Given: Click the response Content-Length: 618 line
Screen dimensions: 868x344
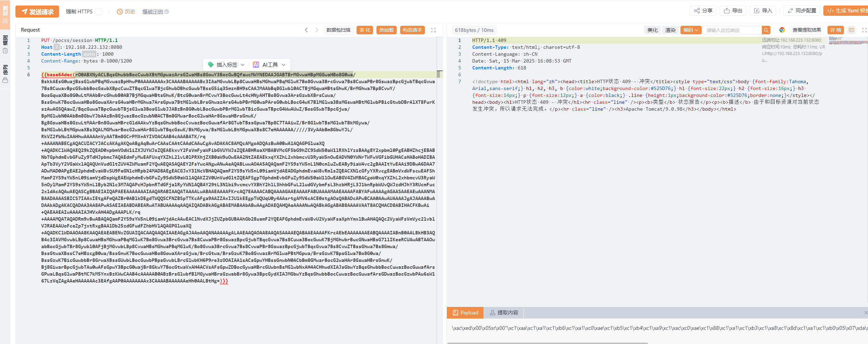Looking at the screenshot, I should point(499,68).
